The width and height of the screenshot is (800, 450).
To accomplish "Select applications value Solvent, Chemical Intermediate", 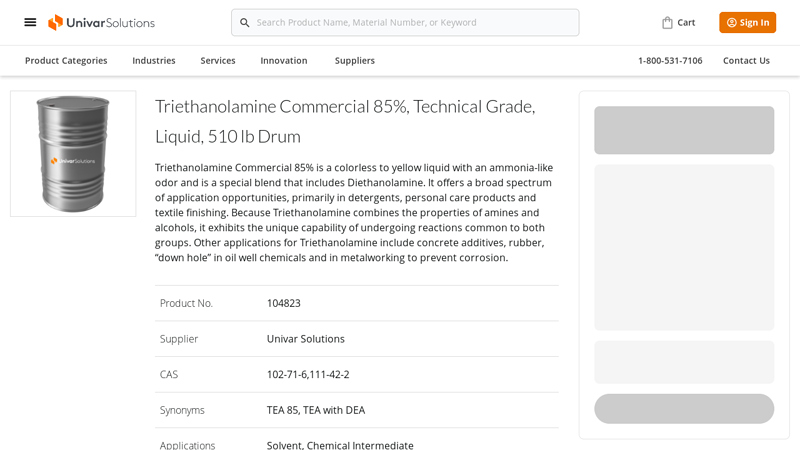I will (340, 445).
